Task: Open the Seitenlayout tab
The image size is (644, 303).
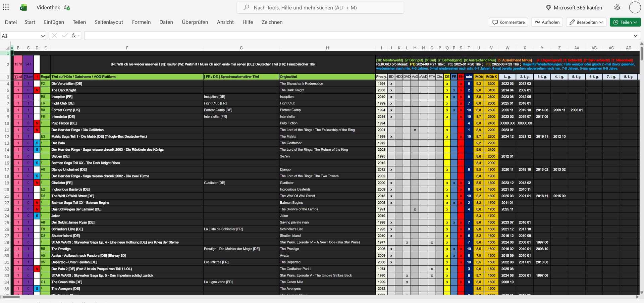Action: click(109, 22)
